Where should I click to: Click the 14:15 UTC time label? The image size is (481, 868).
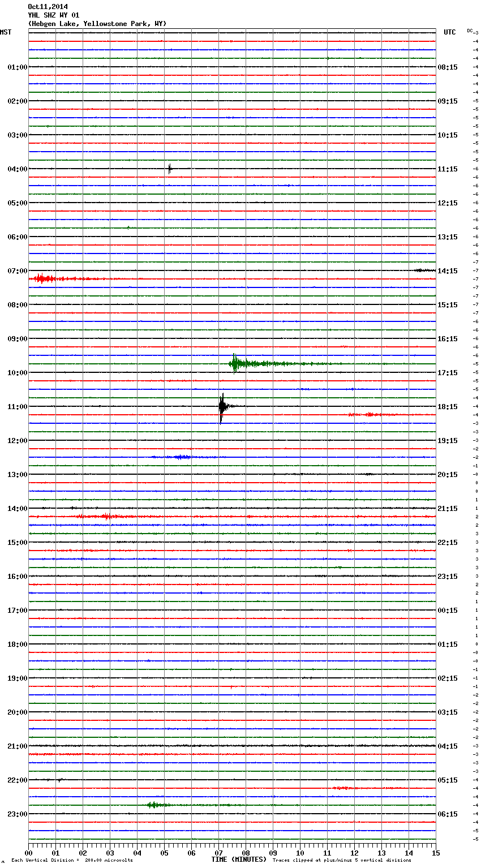448,271
